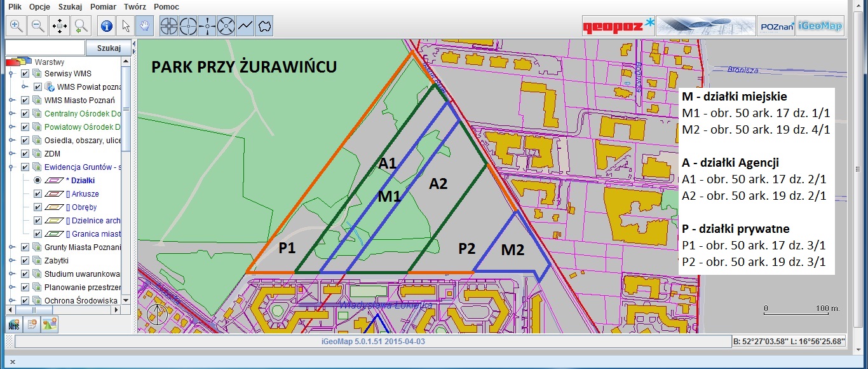Image resolution: width=868 pixels, height=369 pixels.
Task: Click the blue info identify tool
Action: point(106,26)
